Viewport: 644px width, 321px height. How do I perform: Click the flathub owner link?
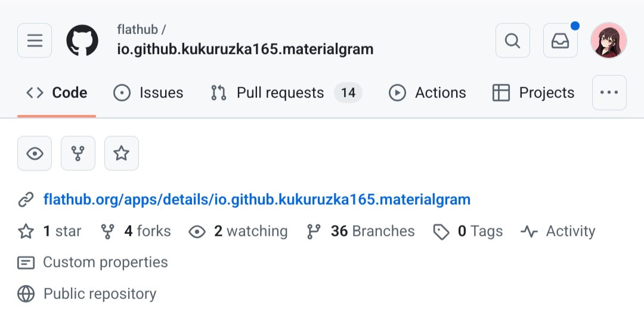(x=138, y=29)
